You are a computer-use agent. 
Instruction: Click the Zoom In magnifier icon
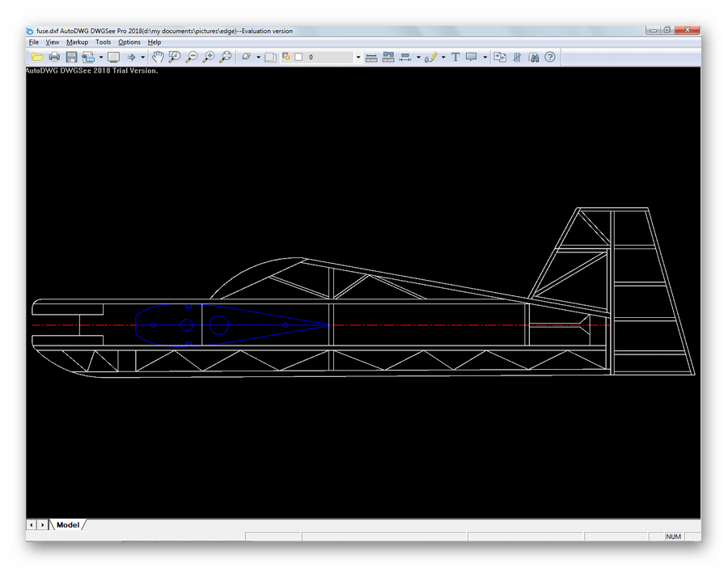209,57
